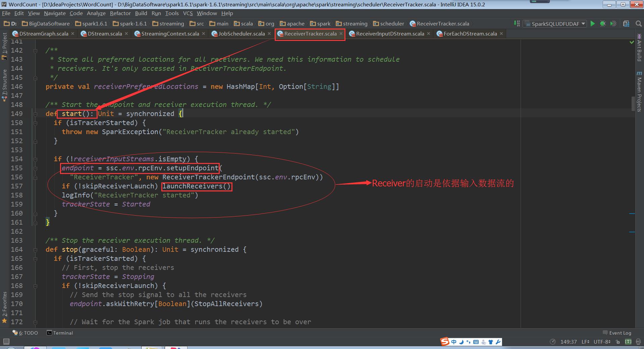Screen dimensions: 644x349
Task: Collapse the start() method at line 149
Action: click(x=35, y=114)
